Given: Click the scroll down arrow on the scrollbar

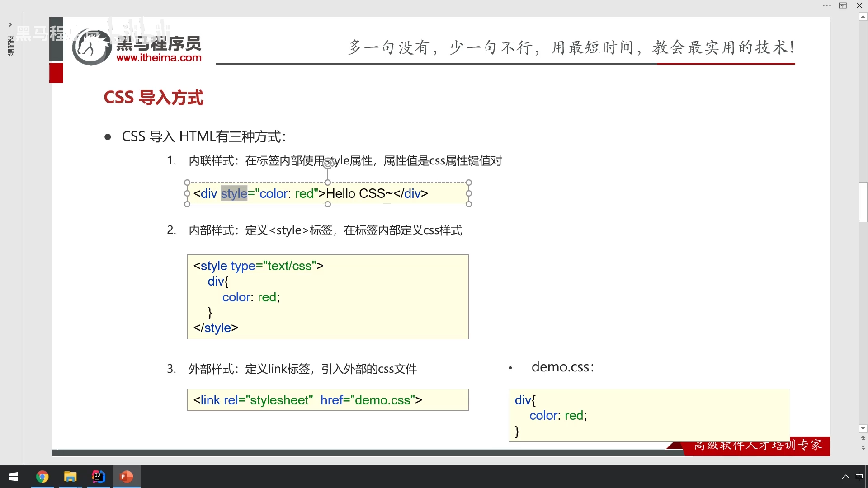Looking at the screenshot, I should [863, 428].
